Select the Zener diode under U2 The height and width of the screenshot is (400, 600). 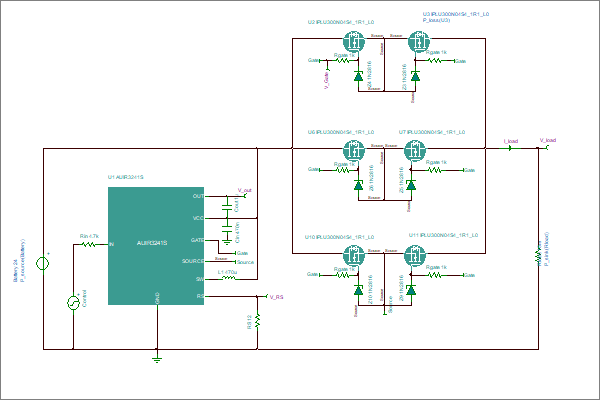pyautogui.click(x=359, y=76)
